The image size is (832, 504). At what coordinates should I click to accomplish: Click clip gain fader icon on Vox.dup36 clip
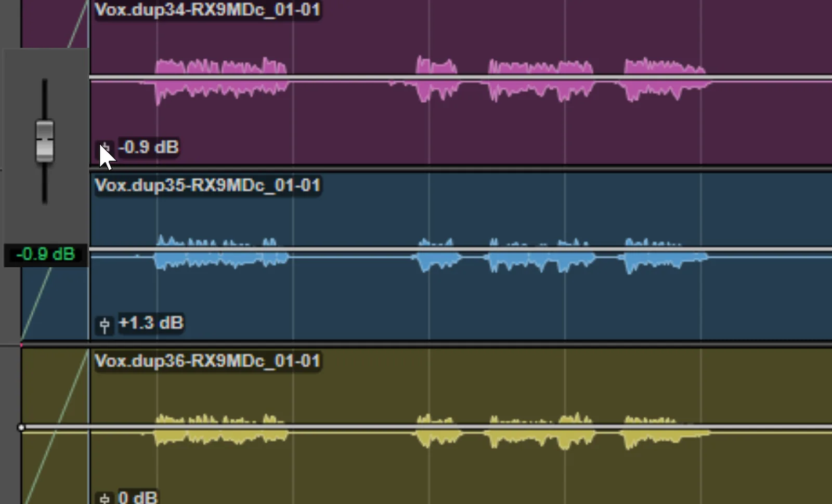pos(105,498)
